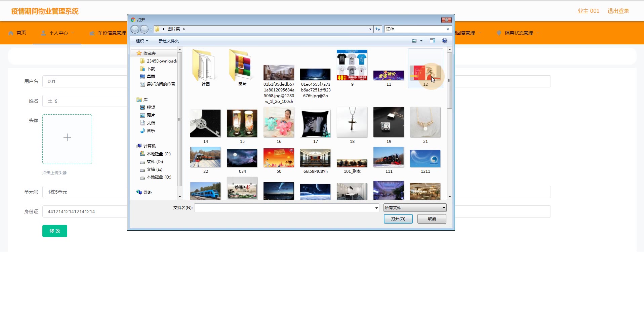Viewport: 644px width, 314px height.
Task: Expand the 隔离状态管理 menu
Action: click(518, 33)
